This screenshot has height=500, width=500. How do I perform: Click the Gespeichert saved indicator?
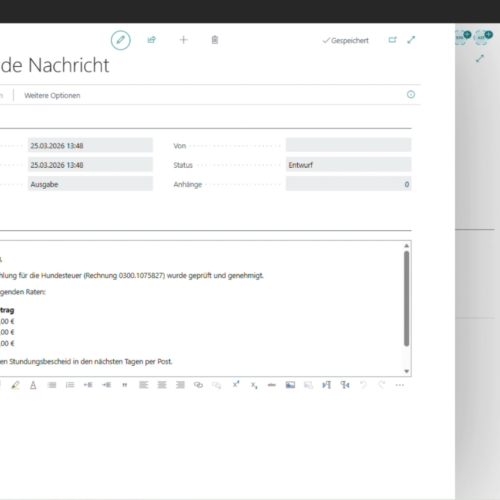(x=345, y=41)
